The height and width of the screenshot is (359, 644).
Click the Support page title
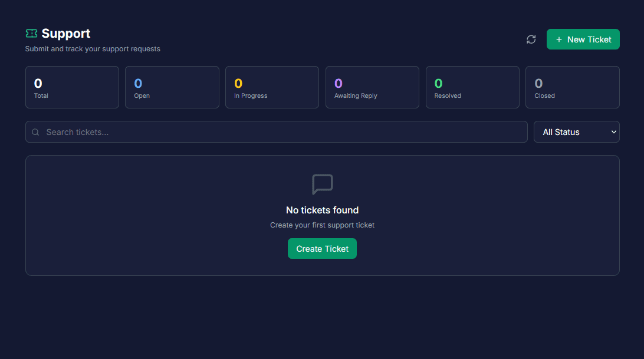[66, 34]
